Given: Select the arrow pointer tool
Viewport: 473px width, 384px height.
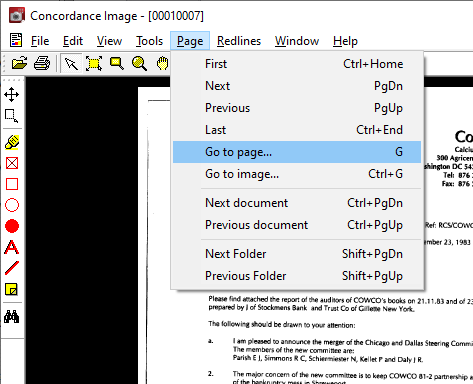Looking at the screenshot, I should tap(71, 63).
